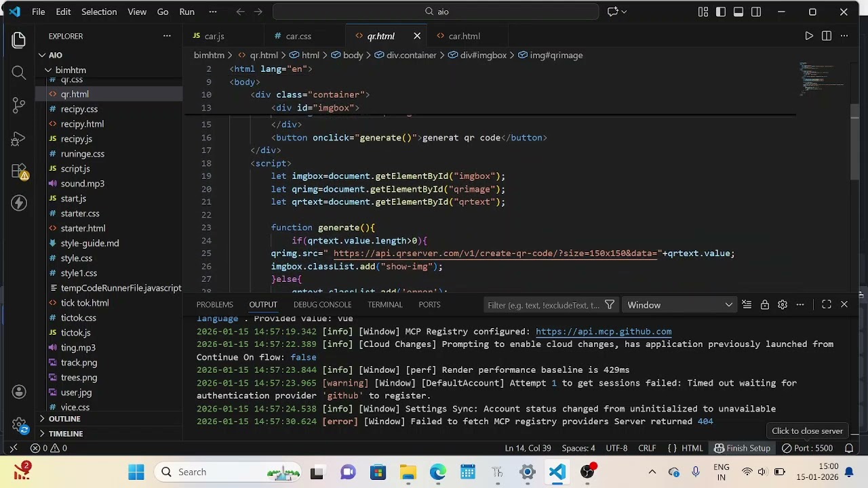Toggle maximized size of the panel
The image size is (868, 488).
827,305
